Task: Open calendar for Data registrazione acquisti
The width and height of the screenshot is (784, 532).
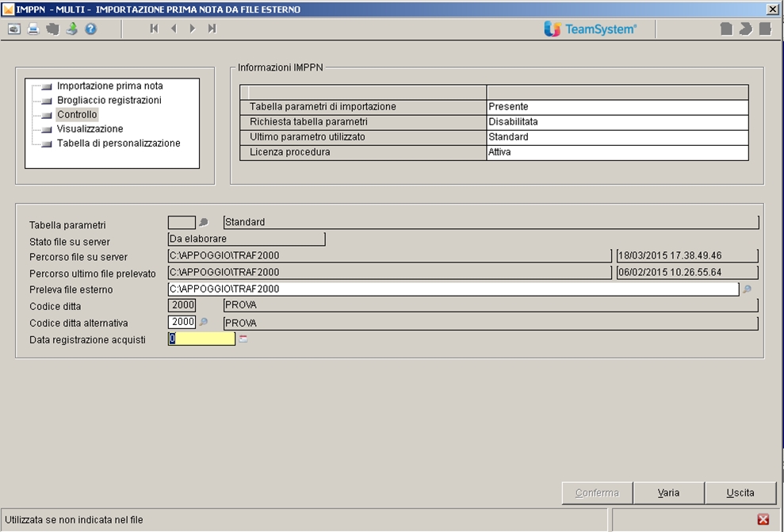Action: coord(243,339)
